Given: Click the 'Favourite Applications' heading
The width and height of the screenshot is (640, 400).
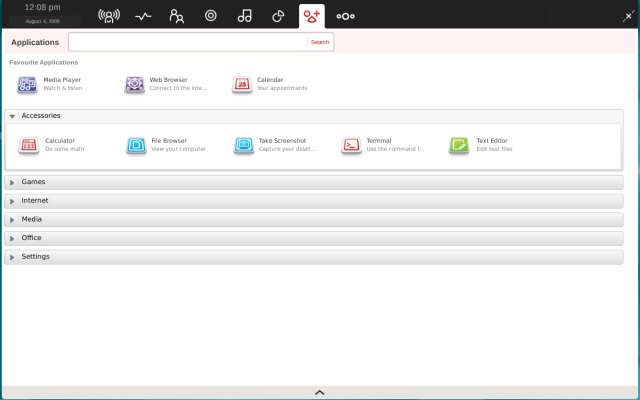Looking at the screenshot, I should click(44, 62).
